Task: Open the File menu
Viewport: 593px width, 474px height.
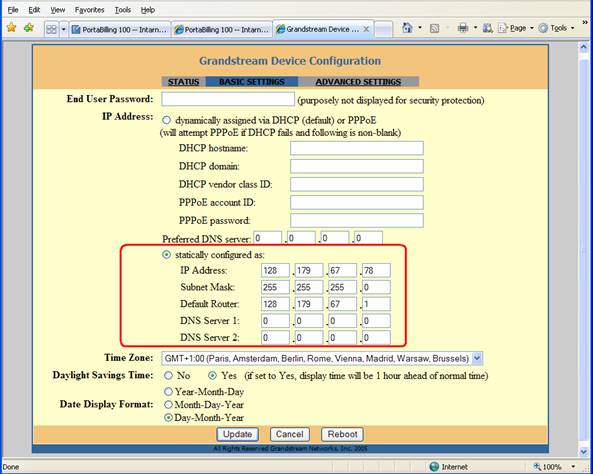Action: (13, 10)
